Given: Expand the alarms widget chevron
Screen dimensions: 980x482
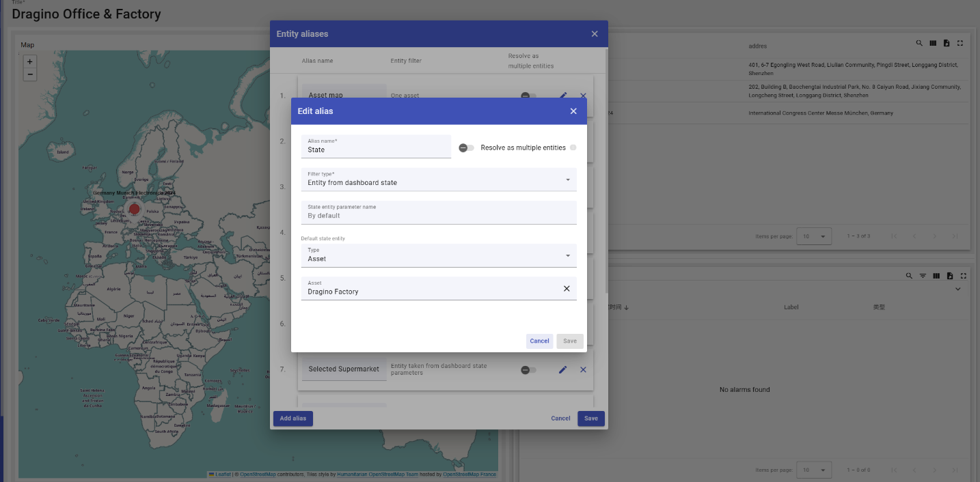Looking at the screenshot, I should click(x=958, y=289).
